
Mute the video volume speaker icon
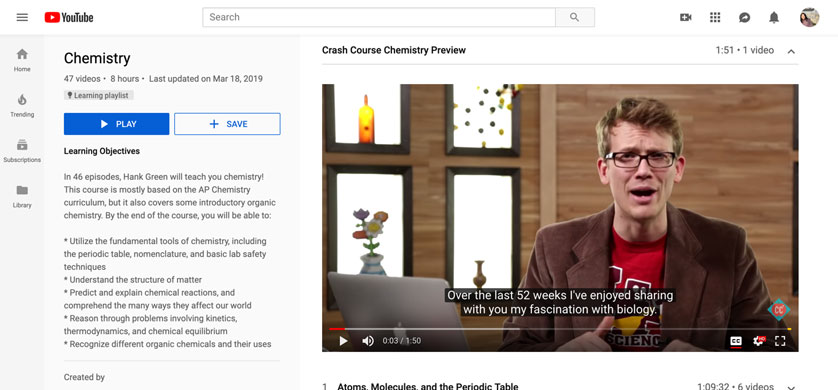click(368, 341)
